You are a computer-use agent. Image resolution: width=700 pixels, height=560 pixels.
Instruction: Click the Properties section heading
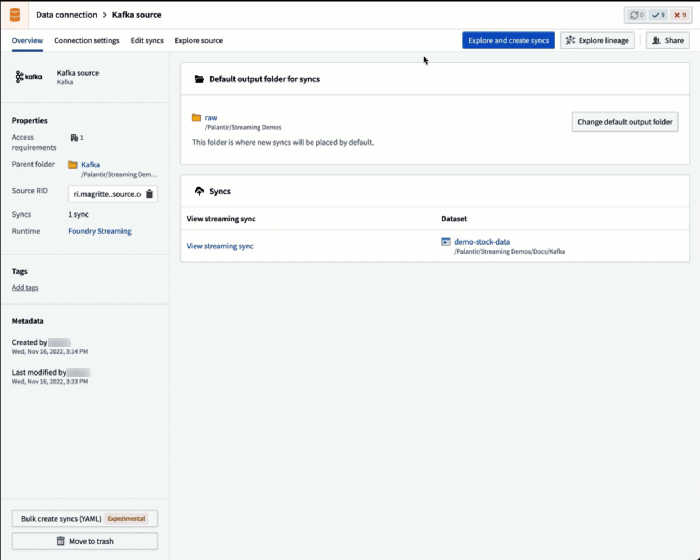(x=29, y=121)
